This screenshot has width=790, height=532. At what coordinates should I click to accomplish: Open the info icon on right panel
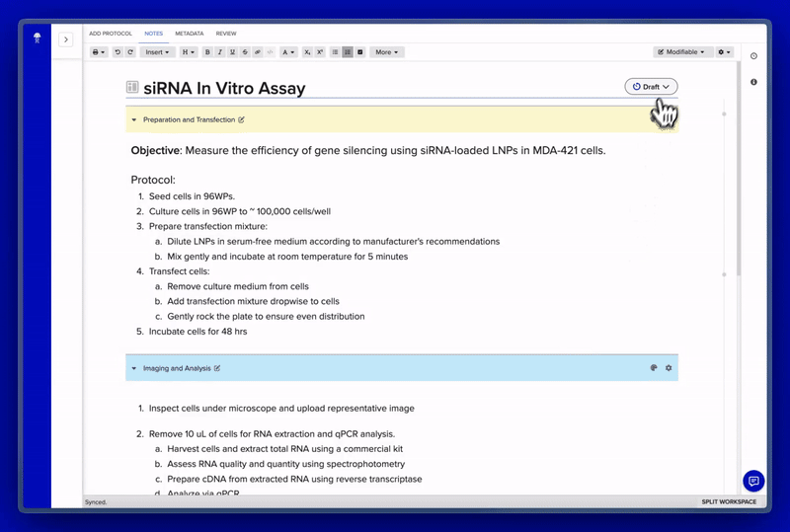[753, 82]
